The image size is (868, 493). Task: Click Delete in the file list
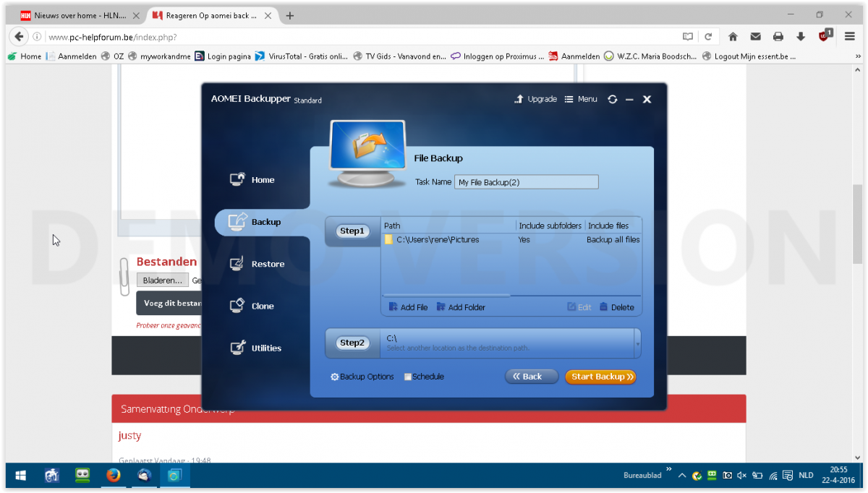[x=617, y=307]
